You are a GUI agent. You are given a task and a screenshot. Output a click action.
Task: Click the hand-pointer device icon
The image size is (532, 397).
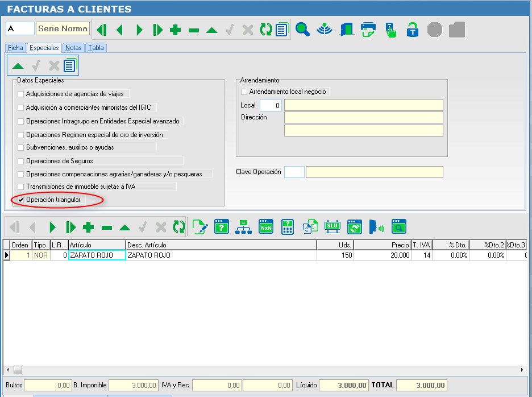tap(390, 30)
